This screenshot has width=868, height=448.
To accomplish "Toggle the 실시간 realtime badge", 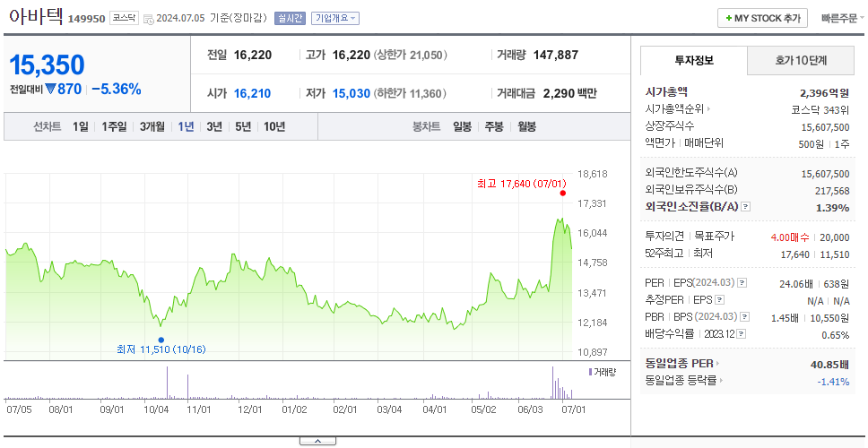I will 290,18.
